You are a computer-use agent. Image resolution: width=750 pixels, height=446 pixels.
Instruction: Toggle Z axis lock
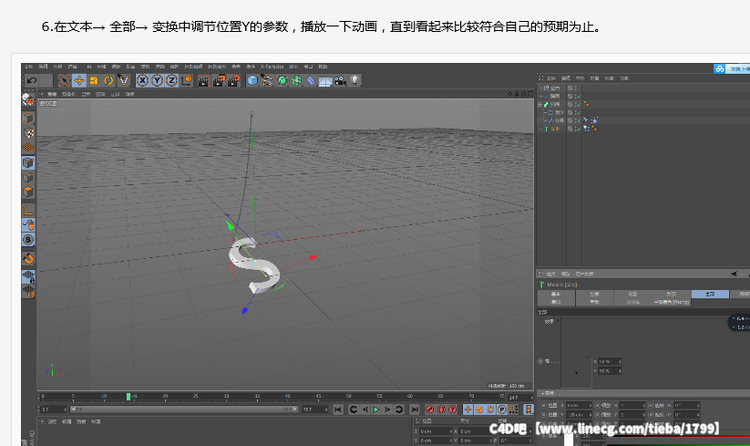[x=171, y=80]
